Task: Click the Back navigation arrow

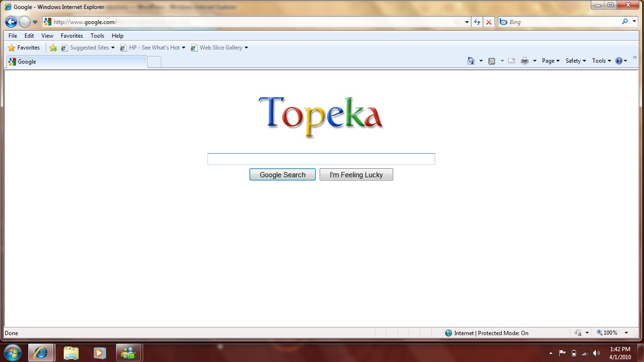Action: click(11, 22)
